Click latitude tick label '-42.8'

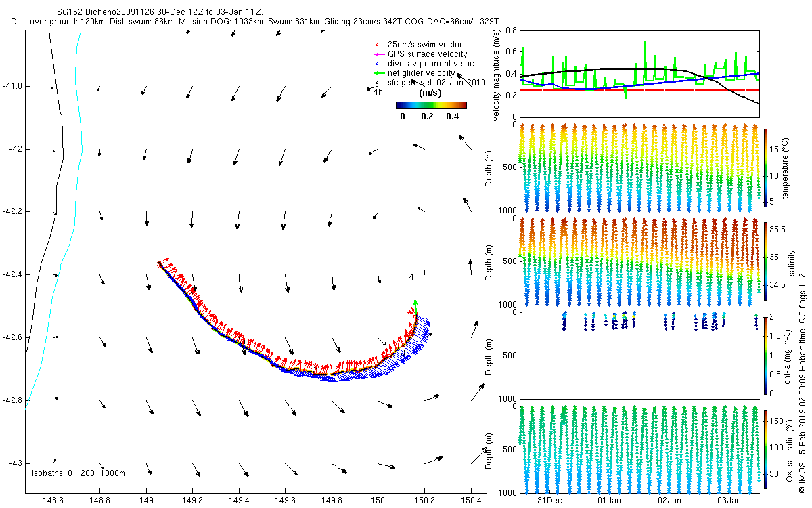point(12,400)
